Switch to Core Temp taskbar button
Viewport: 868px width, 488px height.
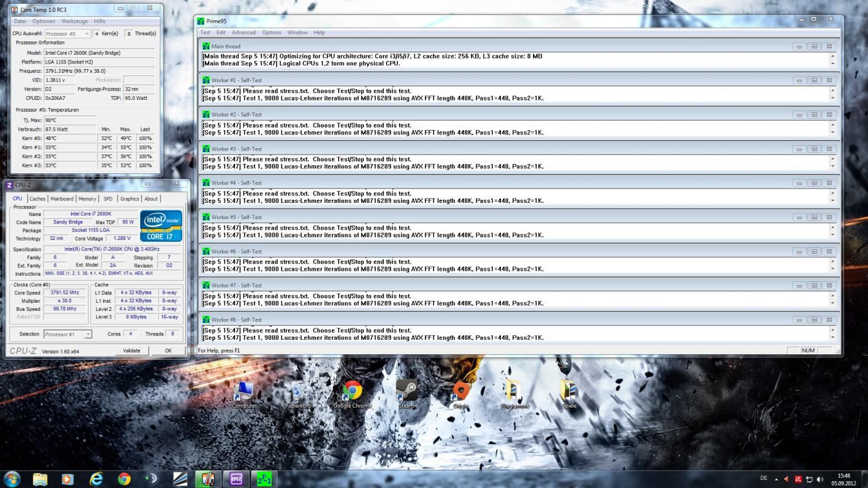pos(208,479)
